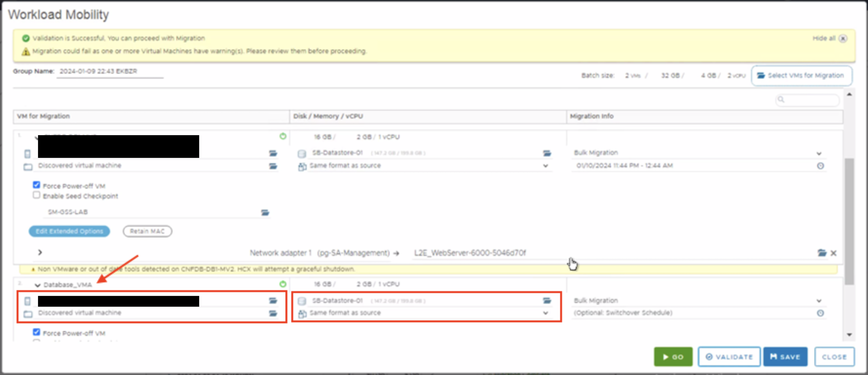Open first VM's Same format as source dropdown
Screen dimensions: 868x375
click(545, 166)
